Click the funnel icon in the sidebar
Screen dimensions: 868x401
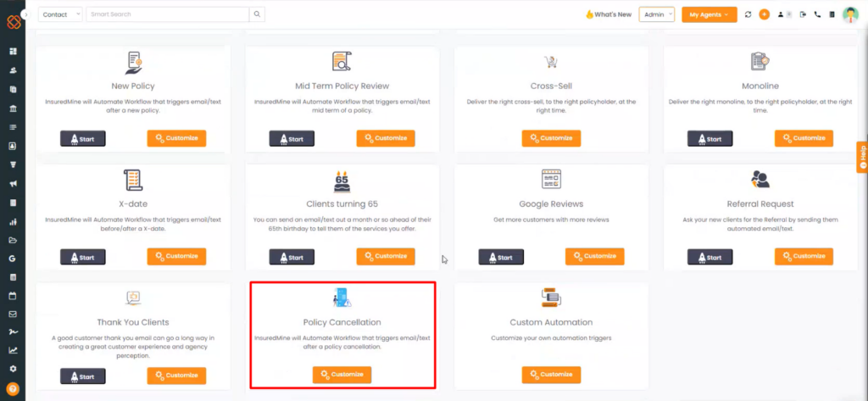[13, 164]
